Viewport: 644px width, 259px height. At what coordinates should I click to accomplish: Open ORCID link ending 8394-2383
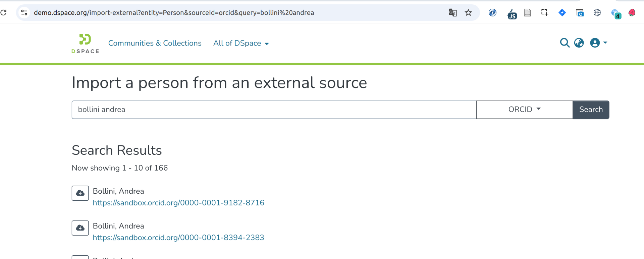(x=178, y=238)
